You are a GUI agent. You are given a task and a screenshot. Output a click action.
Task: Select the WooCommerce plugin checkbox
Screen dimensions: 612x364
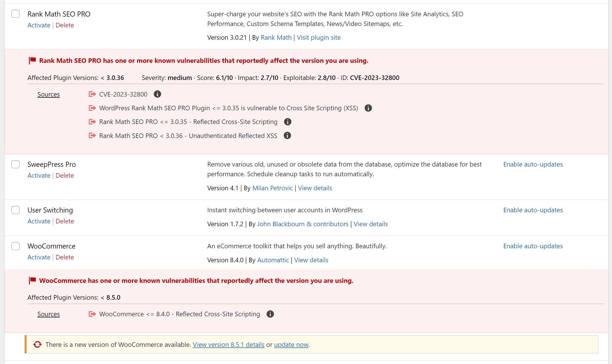(15, 246)
